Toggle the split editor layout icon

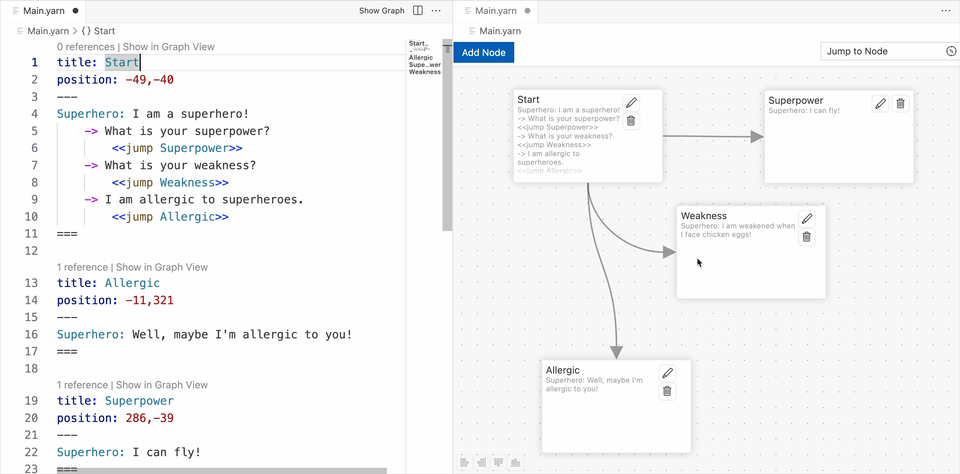tap(418, 11)
